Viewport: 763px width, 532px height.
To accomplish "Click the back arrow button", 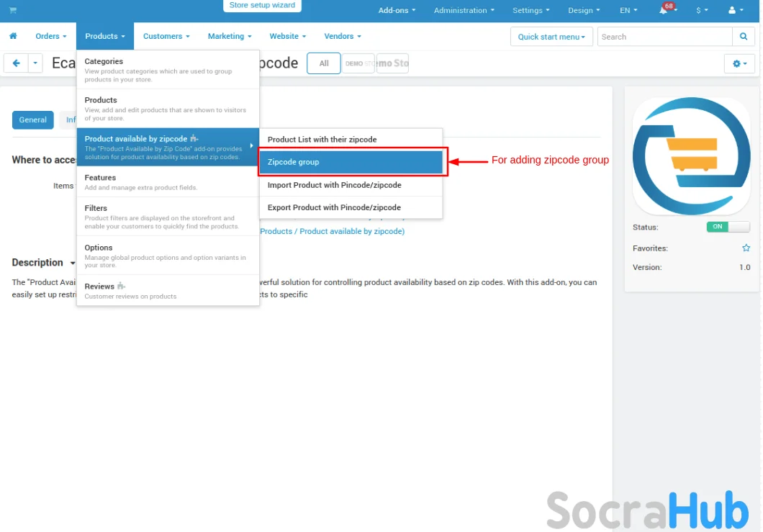I will (x=16, y=63).
